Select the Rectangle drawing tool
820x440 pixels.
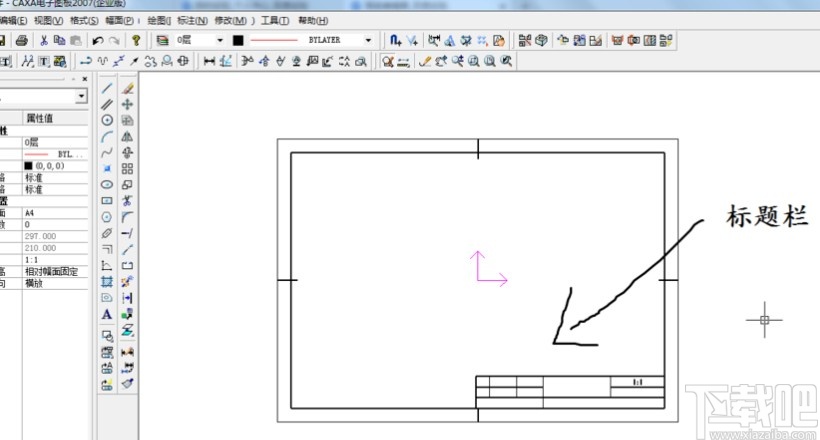[107, 201]
